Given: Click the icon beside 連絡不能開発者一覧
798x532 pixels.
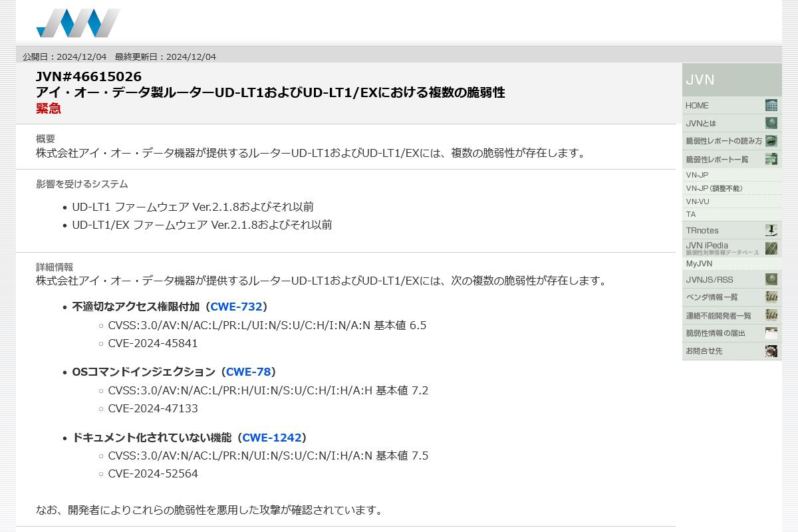Looking at the screenshot, I should point(771,315).
